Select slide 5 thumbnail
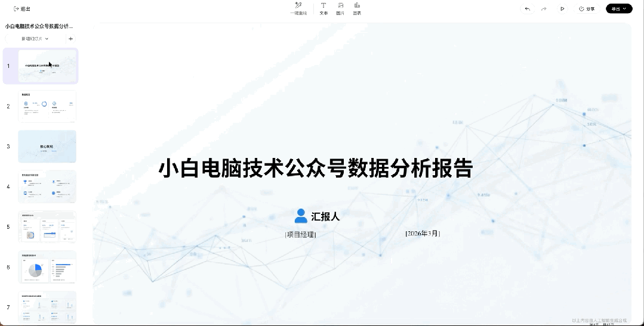 point(47,226)
